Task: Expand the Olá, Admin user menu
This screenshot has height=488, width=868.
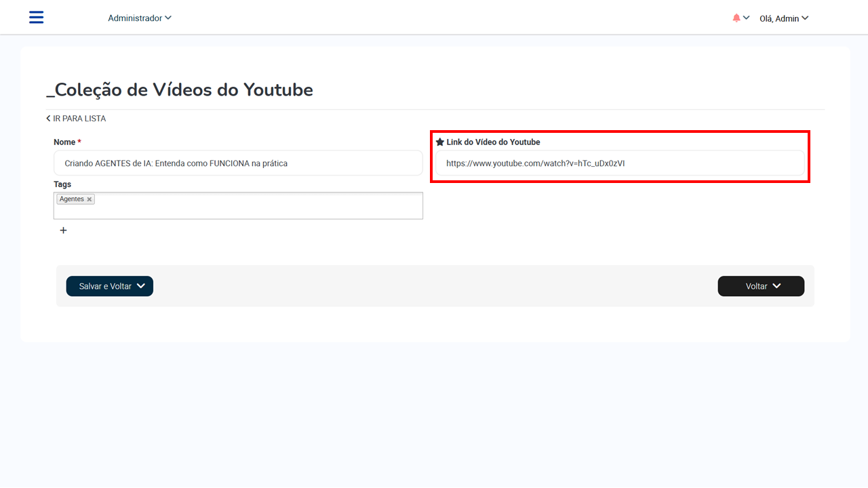Action: tap(784, 18)
